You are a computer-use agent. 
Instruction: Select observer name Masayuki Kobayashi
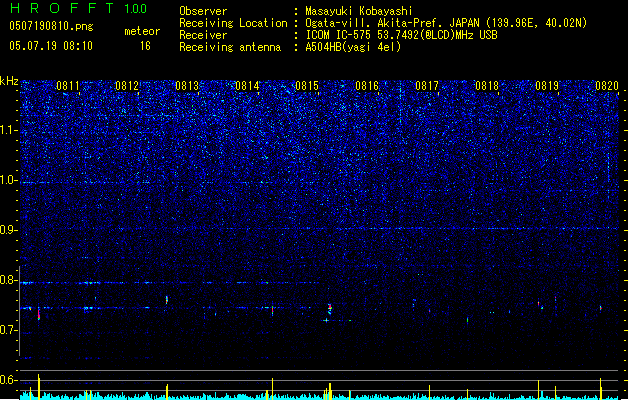click(x=359, y=11)
